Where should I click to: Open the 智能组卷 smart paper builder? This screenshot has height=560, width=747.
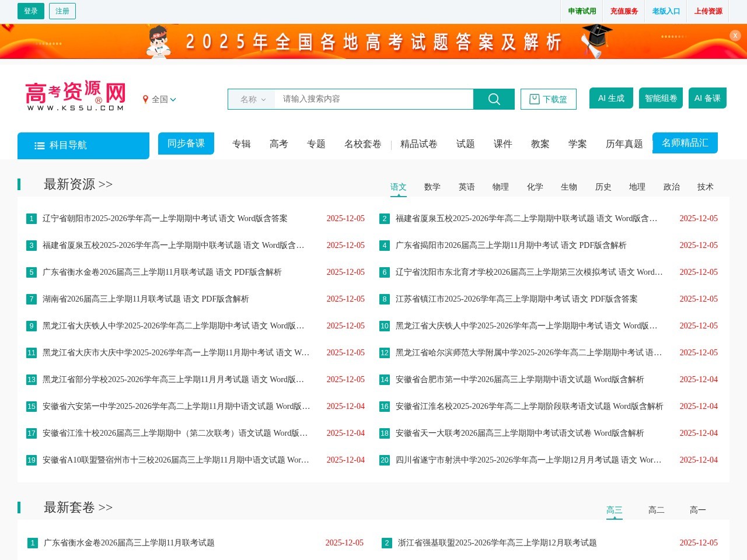(661, 98)
